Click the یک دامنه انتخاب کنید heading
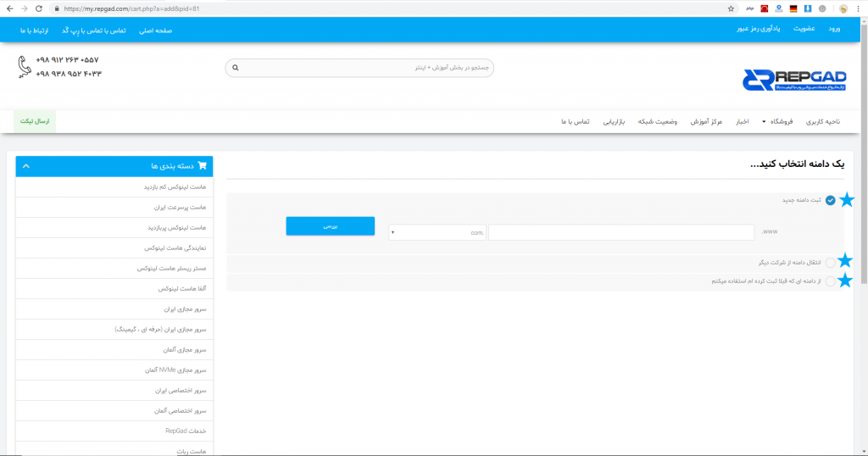868x456 pixels. 797,164
